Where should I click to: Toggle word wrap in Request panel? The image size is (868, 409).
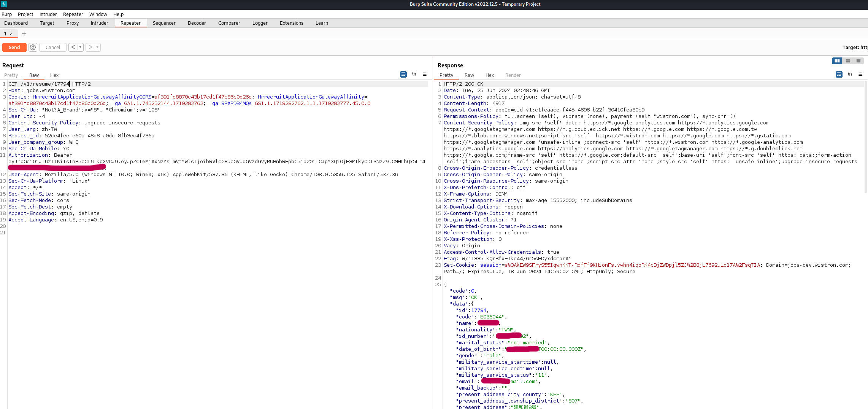coord(403,75)
